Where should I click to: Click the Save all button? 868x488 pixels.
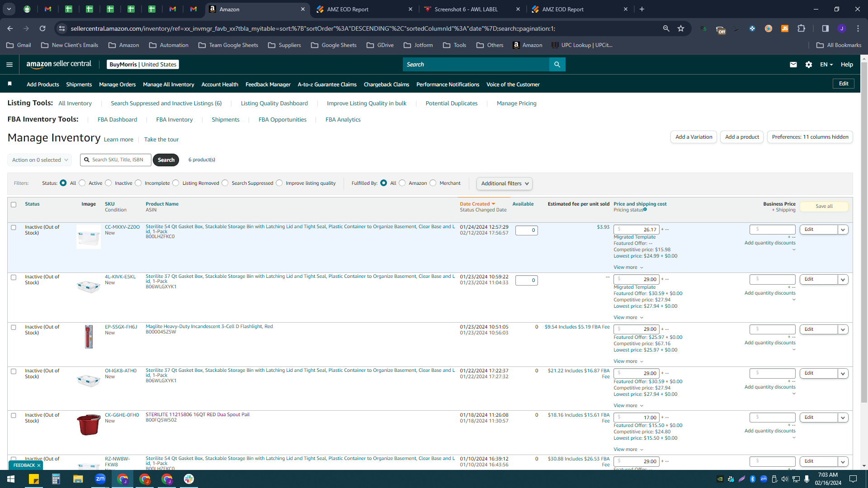click(x=824, y=206)
